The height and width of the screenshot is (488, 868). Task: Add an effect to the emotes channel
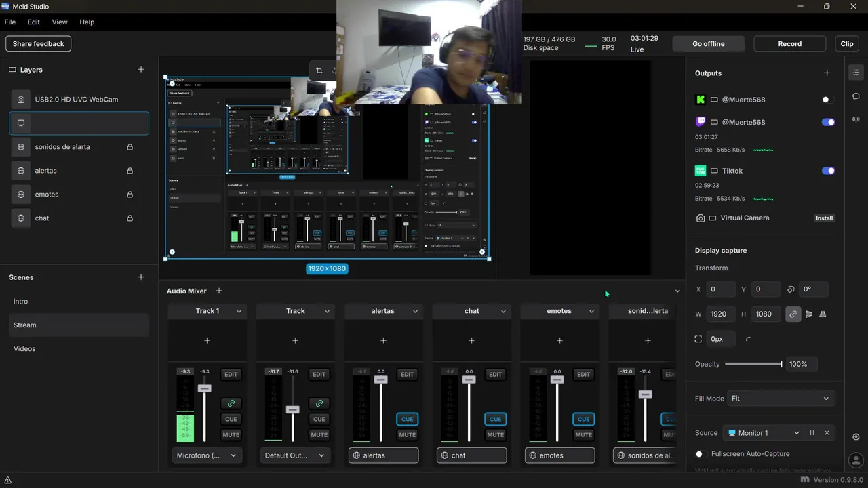coord(559,340)
